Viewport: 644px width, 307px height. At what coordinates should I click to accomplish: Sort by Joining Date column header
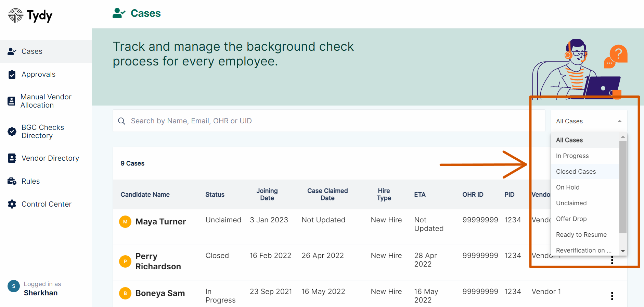[x=267, y=194]
